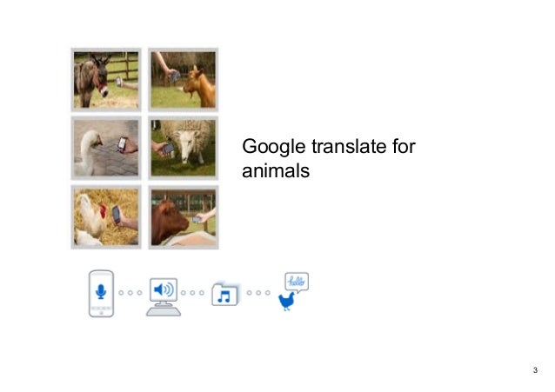
Task: Click the 'Google translate for animals' title
Action: [x=329, y=158]
